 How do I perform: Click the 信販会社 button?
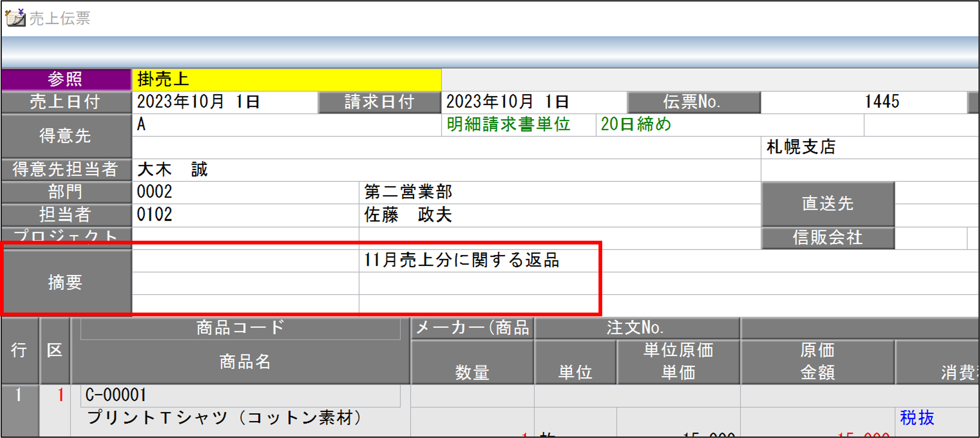pyautogui.click(x=828, y=238)
